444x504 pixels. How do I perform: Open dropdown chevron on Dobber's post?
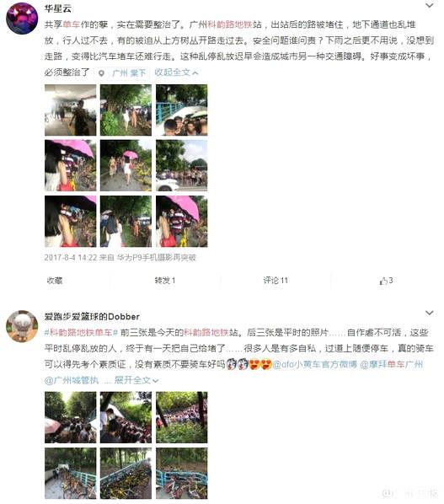429,313
